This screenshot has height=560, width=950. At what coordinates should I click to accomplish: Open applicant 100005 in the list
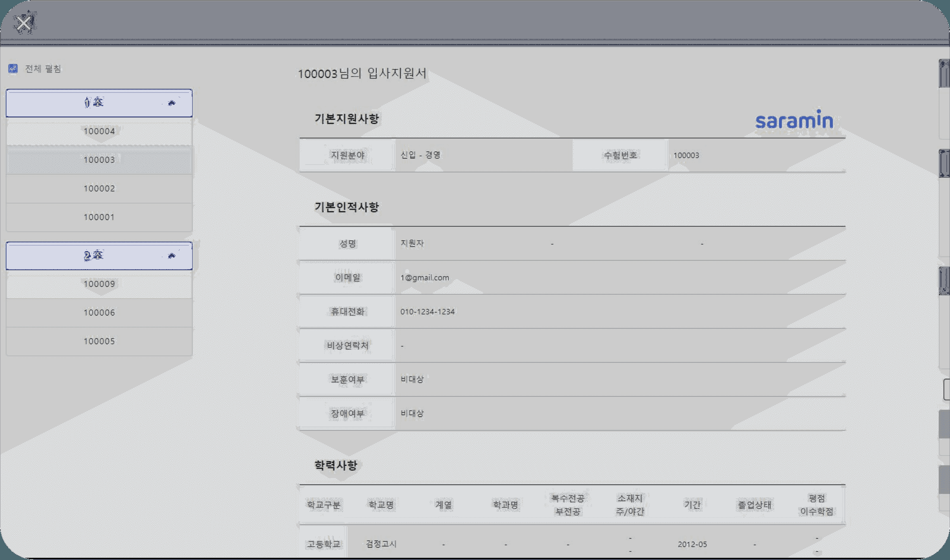click(x=99, y=341)
